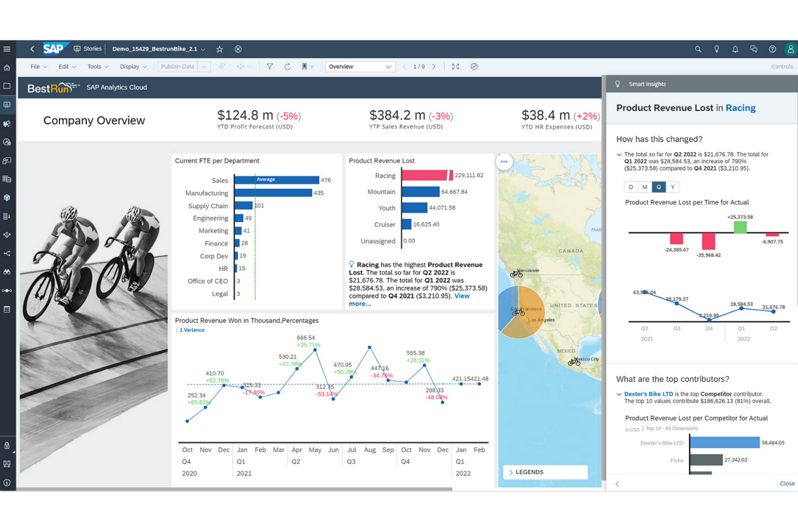Click the search magnifier in the top bar
The width and height of the screenshot is (798, 532).
(698, 49)
